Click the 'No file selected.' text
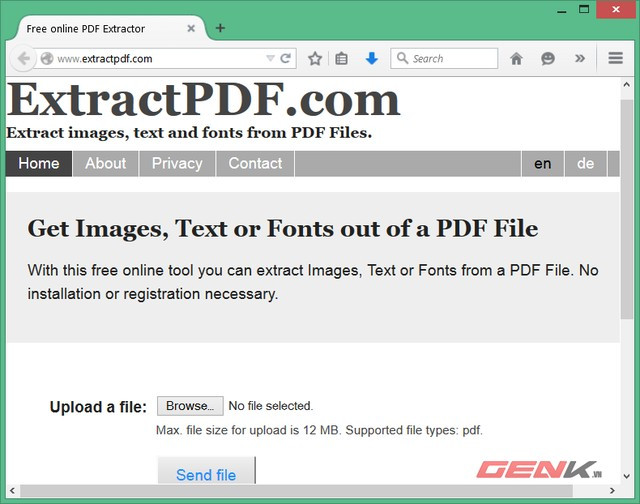640x504 pixels. [x=271, y=406]
